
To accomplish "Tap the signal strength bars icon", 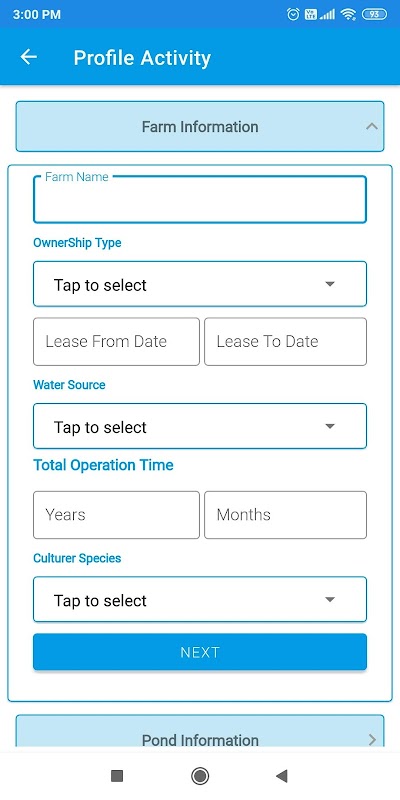I will coord(327,14).
